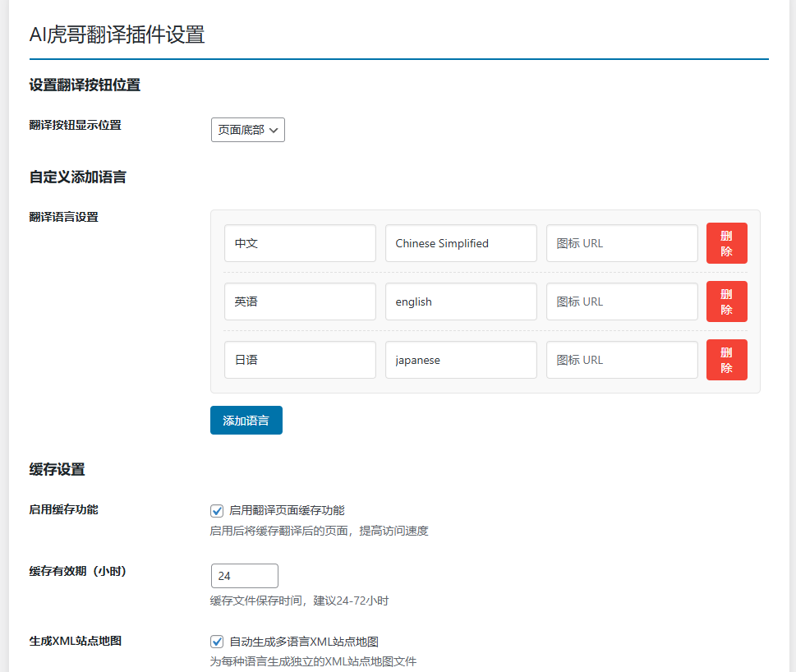Expand the translation button position combo box
This screenshot has width=796, height=672.
(247, 129)
